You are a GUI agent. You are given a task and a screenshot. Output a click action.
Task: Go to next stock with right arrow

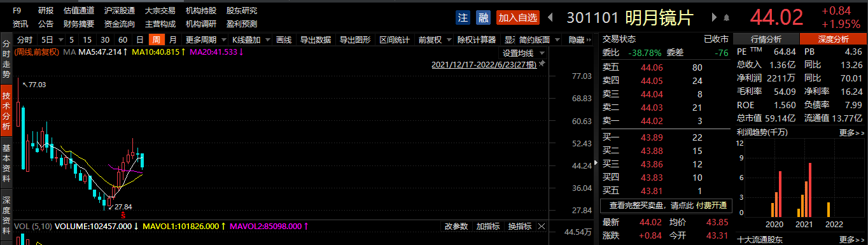[713, 18]
